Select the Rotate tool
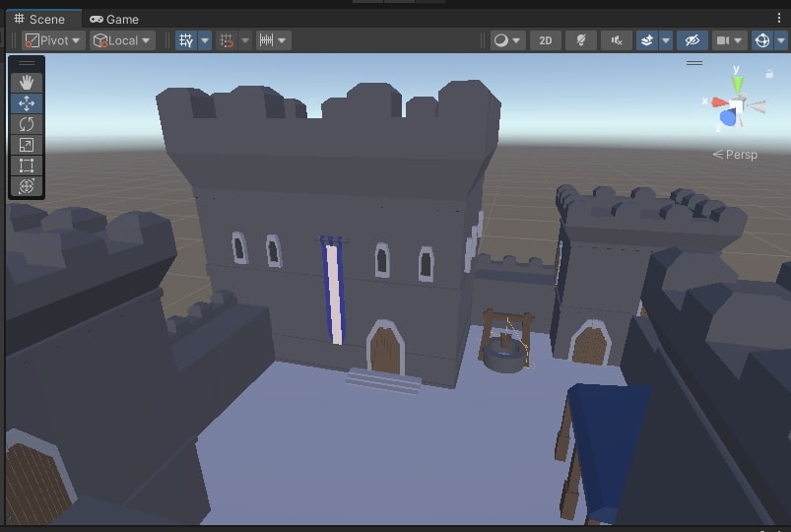This screenshot has height=532, width=791. [27, 124]
